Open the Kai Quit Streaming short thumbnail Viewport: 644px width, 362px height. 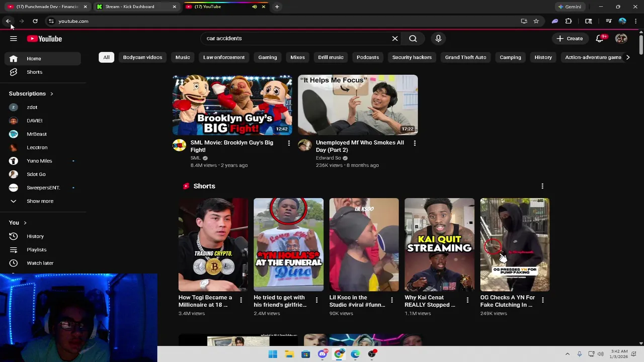(439, 244)
